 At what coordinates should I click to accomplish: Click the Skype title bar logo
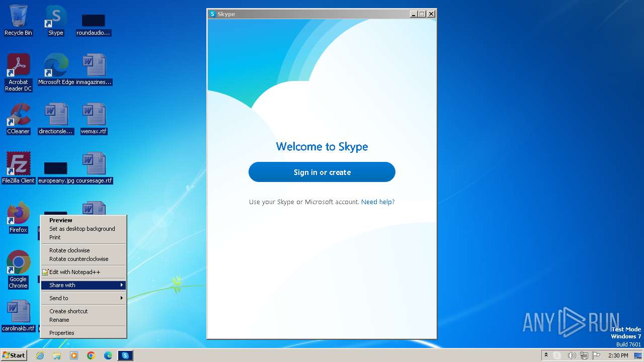tap(213, 14)
